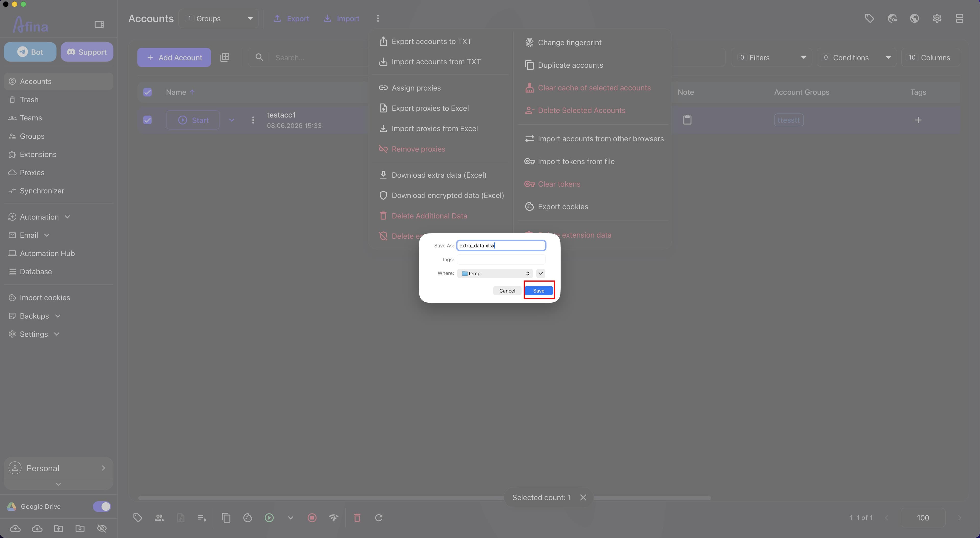Open Trash in the sidebar
Image resolution: width=980 pixels, height=538 pixels.
point(58,100)
